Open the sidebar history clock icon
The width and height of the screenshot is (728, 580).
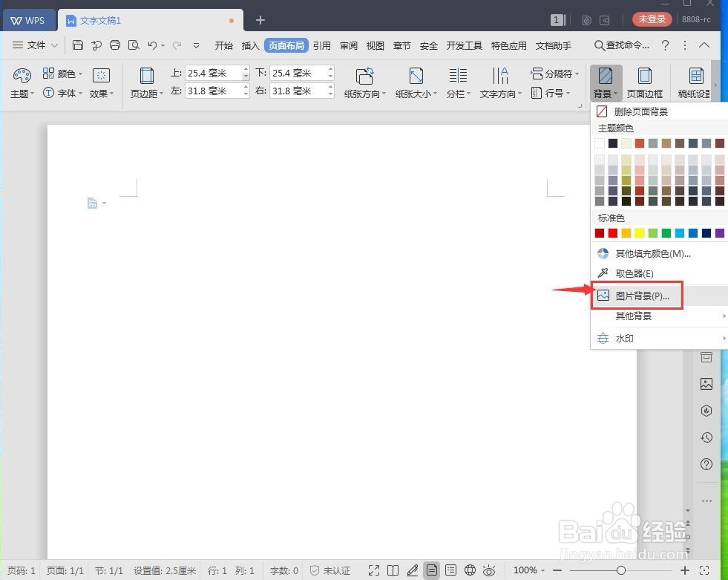pyautogui.click(x=706, y=437)
